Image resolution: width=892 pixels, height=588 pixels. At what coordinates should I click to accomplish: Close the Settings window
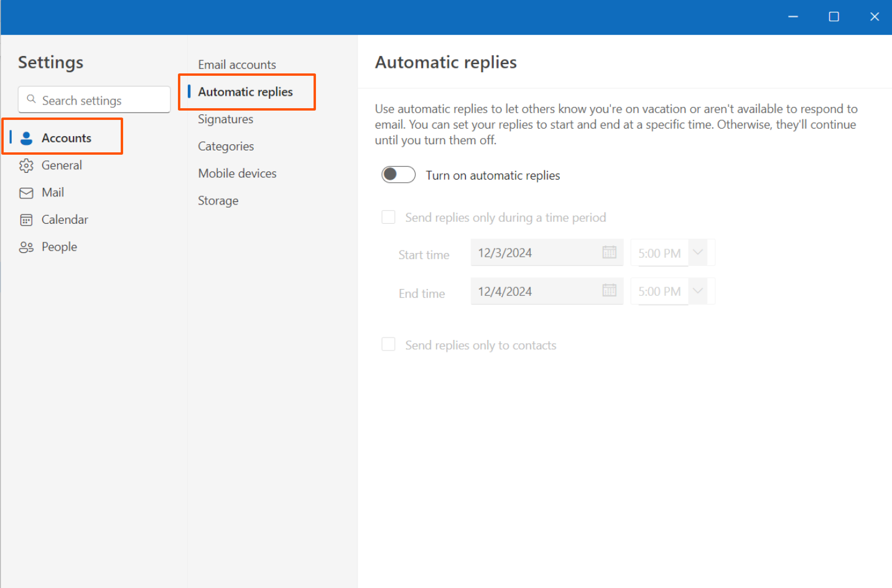click(x=875, y=17)
